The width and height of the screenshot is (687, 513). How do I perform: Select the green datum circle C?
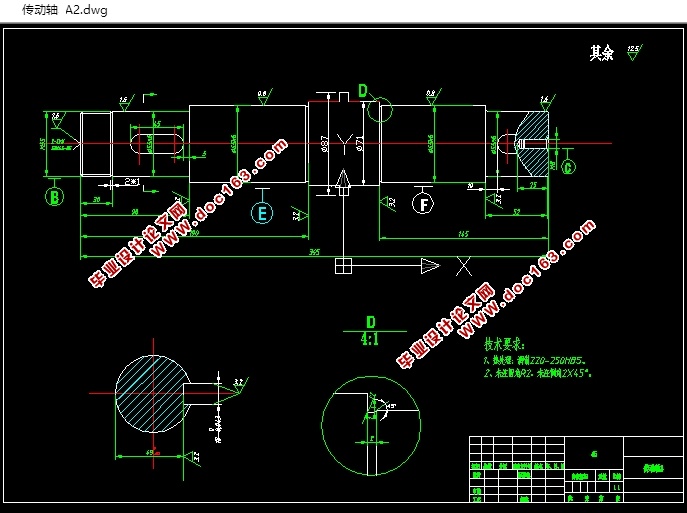pyautogui.click(x=568, y=167)
